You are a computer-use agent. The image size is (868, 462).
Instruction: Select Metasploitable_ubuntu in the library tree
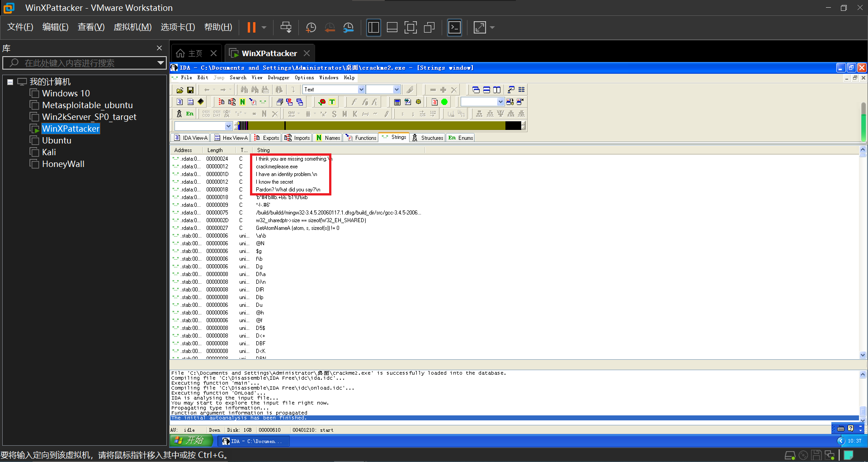pos(87,105)
